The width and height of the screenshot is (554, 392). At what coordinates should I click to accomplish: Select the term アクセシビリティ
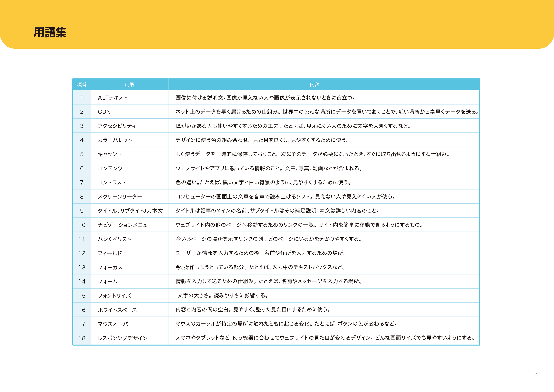coord(117,126)
